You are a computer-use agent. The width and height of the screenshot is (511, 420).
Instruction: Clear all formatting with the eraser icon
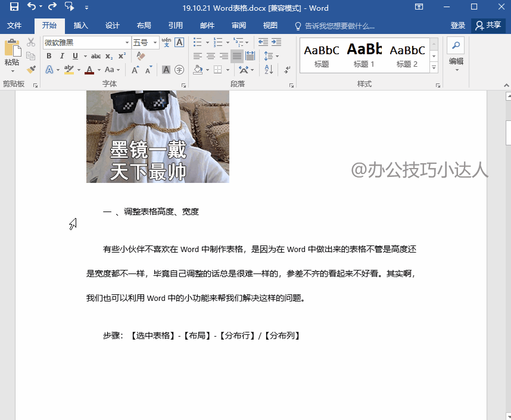click(141, 56)
